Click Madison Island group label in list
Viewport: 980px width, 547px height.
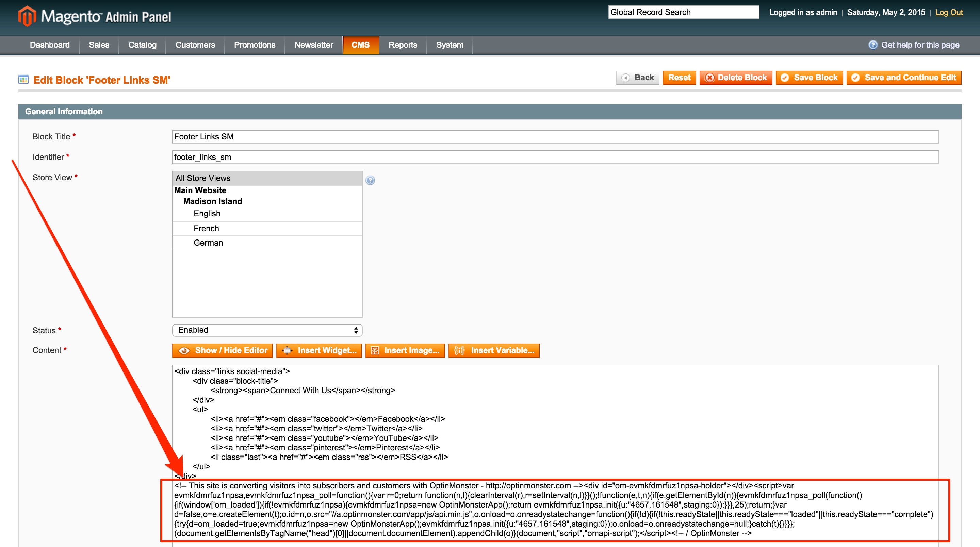tap(213, 202)
